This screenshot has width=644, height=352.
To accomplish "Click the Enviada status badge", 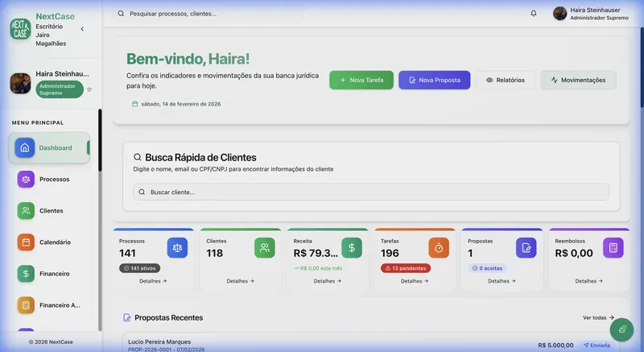I will click(x=597, y=346).
